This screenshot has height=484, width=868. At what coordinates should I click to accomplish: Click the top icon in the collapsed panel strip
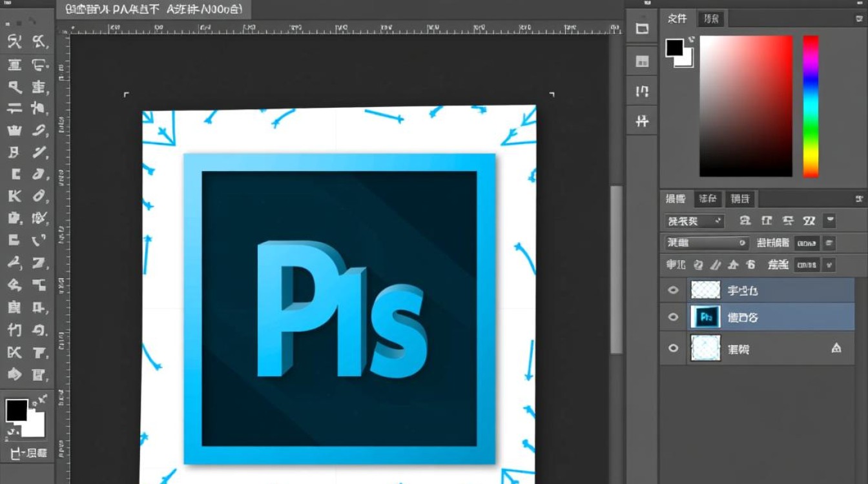pyautogui.click(x=642, y=28)
